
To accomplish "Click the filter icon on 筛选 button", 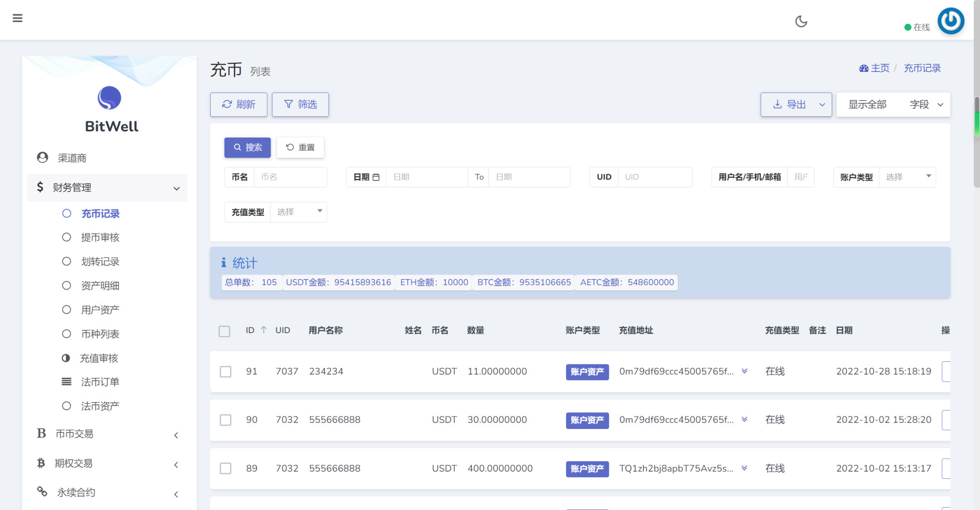I will [x=288, y=104].
